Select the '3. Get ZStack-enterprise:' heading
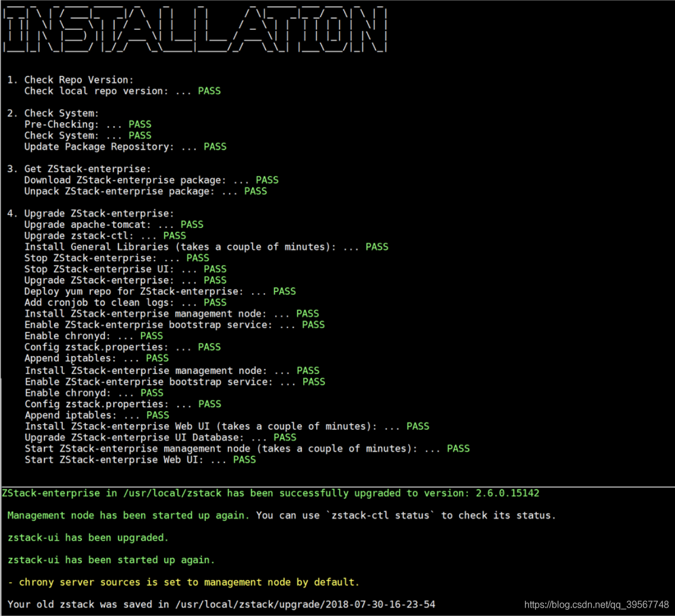The image size is (675, 616). 79,169
